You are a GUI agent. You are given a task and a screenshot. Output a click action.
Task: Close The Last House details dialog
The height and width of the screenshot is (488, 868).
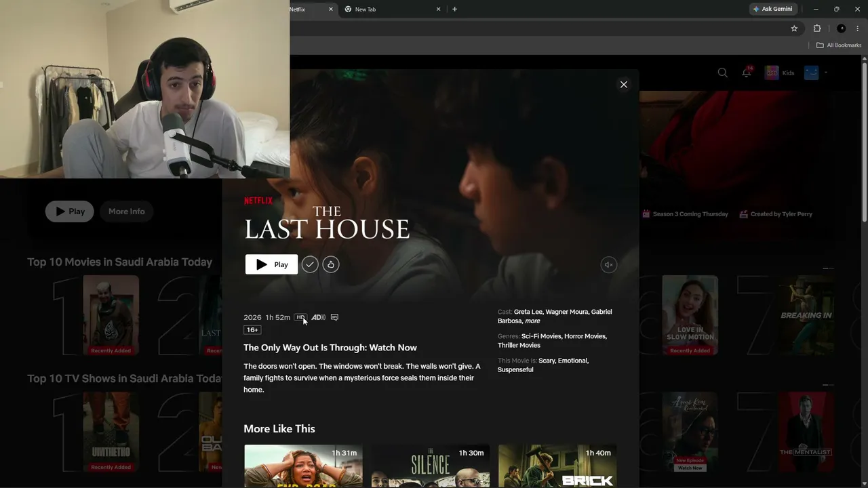[x=624, y=85]
